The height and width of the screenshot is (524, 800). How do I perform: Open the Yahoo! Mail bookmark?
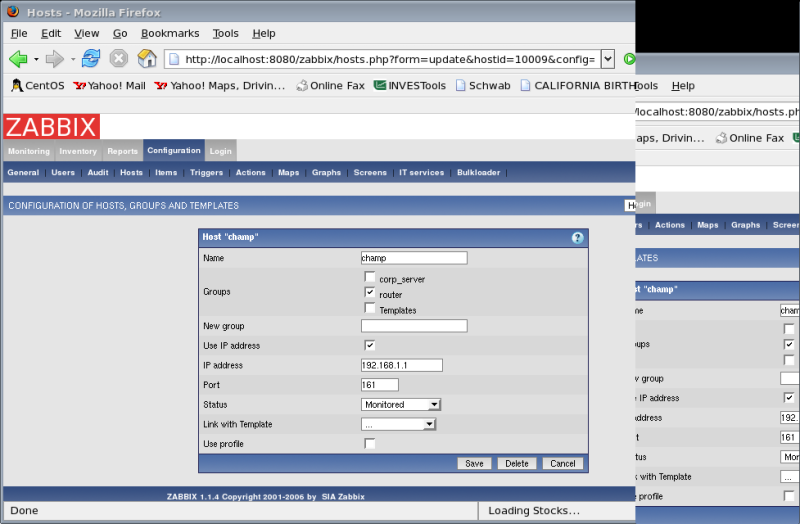click(109, 86)
